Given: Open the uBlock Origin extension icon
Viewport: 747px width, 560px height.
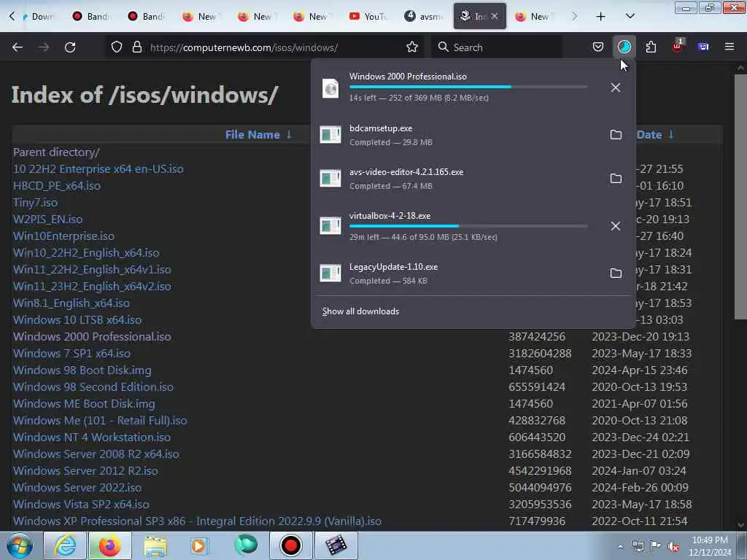Looking at the screenshot, I should pos(677,46).
